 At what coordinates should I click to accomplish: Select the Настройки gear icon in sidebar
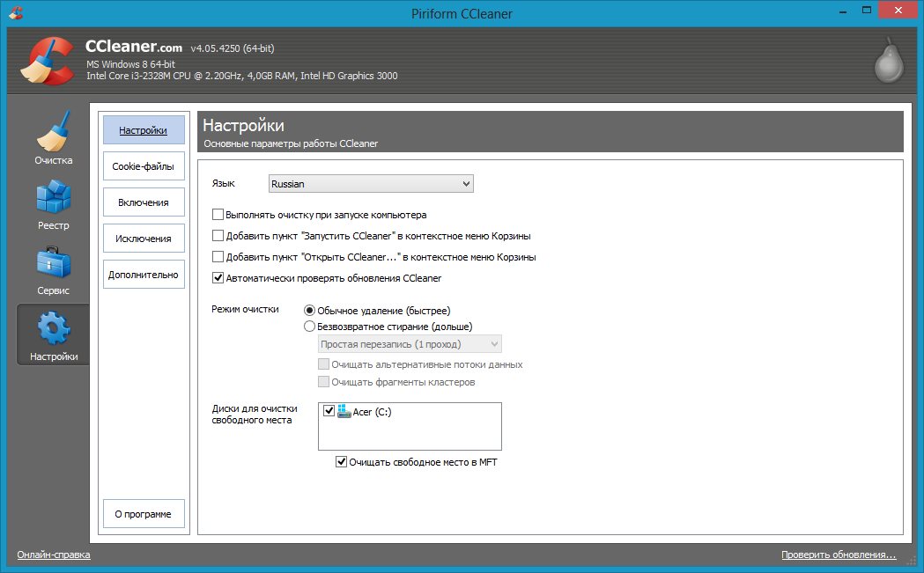coord(53,328)
